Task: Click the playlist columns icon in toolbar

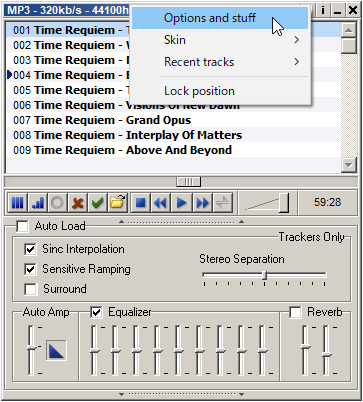Action: [x=17, y=203]
